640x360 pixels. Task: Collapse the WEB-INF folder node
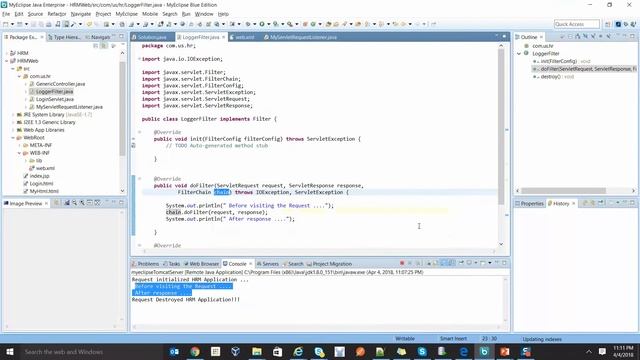click(x=19, y=153)
